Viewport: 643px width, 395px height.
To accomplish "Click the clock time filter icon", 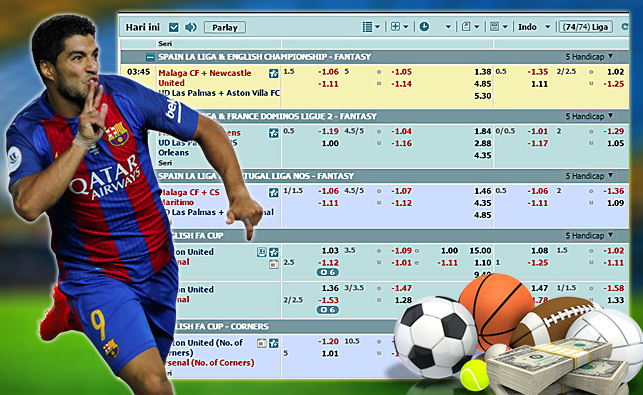I will [x=424, y=27].
